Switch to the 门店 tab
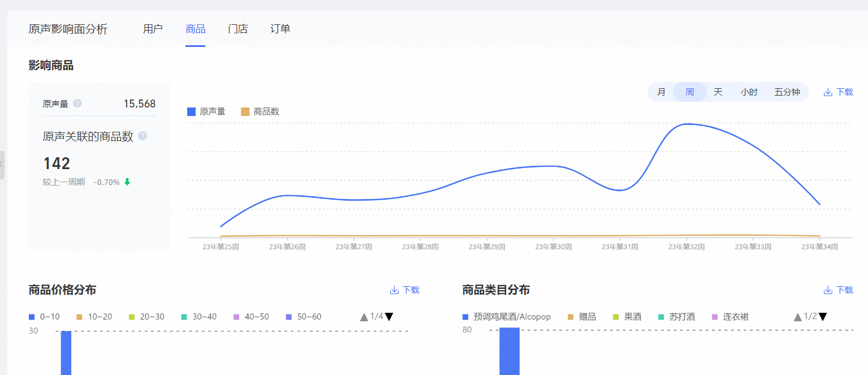 click(237, 29)
